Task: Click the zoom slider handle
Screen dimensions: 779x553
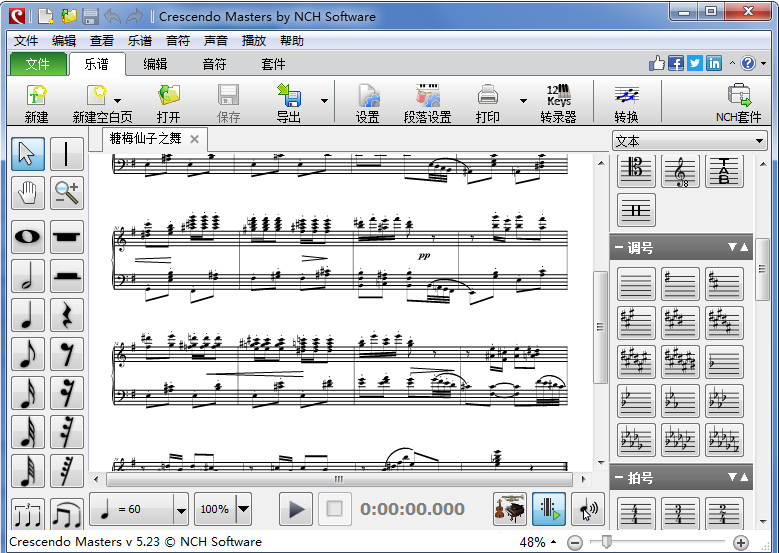Action: click(606, 542)
